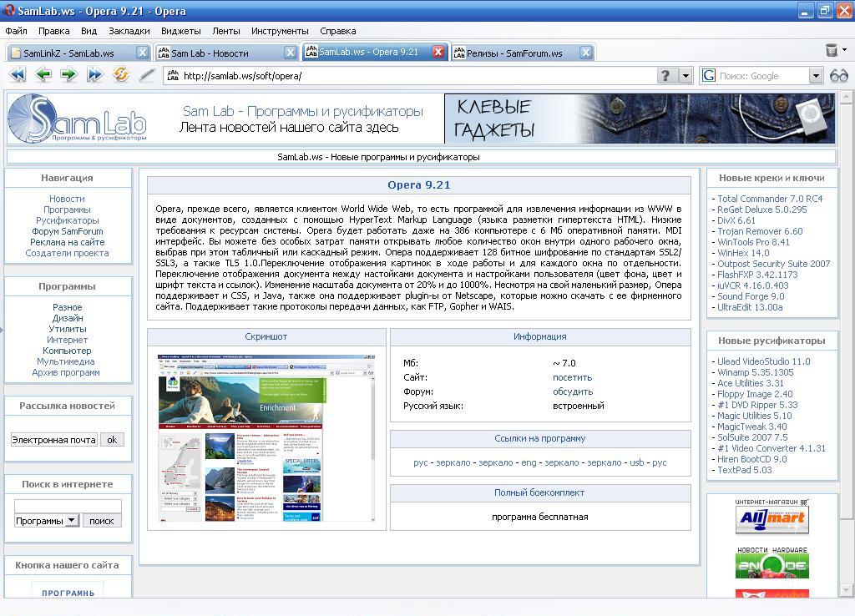Screen dimensions: 855x616
Task: Open the Вид menu
Action: click(x=89, y=31)
